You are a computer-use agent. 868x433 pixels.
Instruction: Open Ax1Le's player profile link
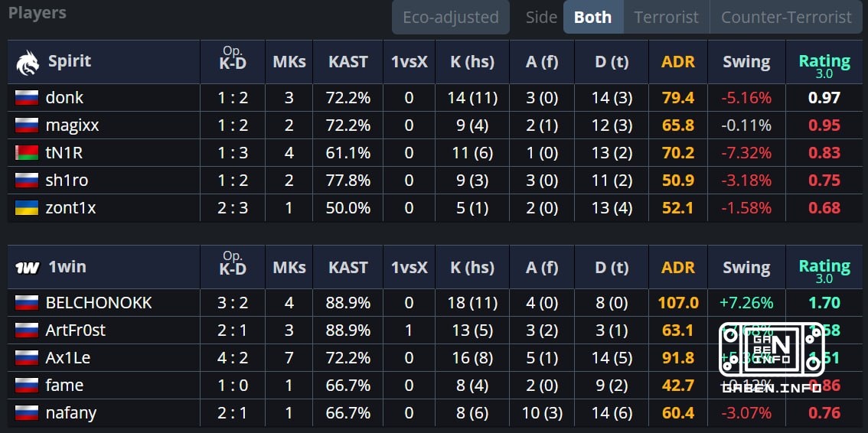(67, 358)
